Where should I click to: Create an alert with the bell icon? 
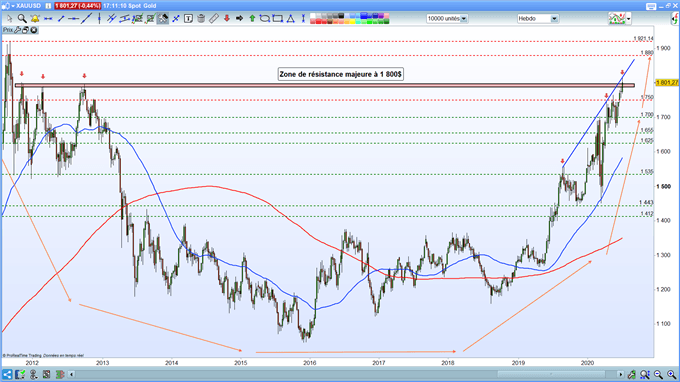click(35, 19)
